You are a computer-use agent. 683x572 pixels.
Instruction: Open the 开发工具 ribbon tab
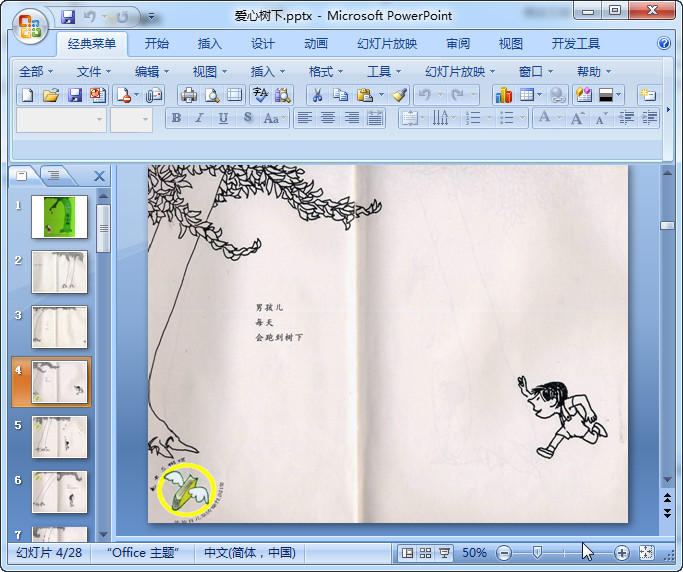(576, 44)
